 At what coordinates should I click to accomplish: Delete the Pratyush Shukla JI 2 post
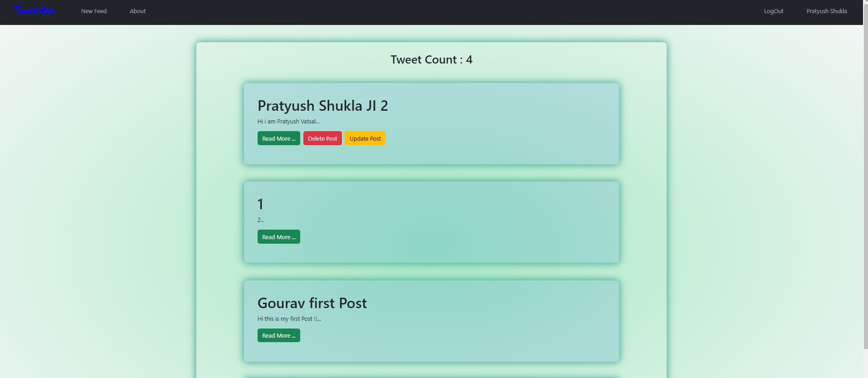click(x=322, y=138)
